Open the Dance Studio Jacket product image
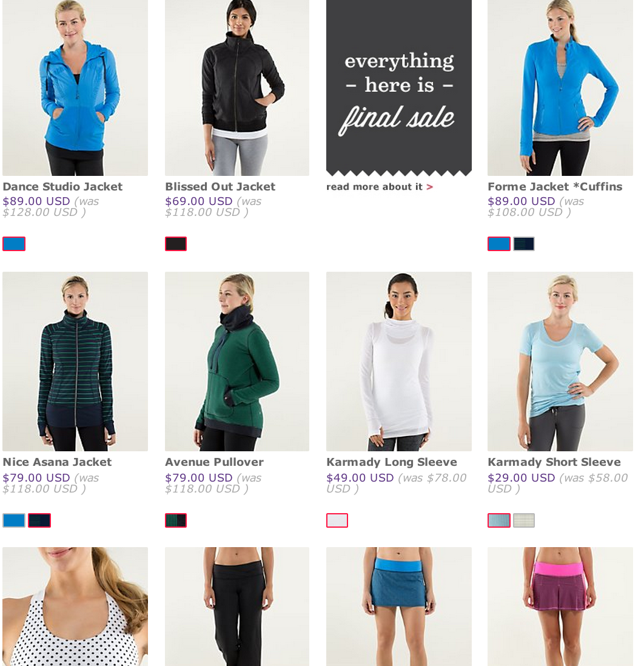 click(x=75, y=87)
